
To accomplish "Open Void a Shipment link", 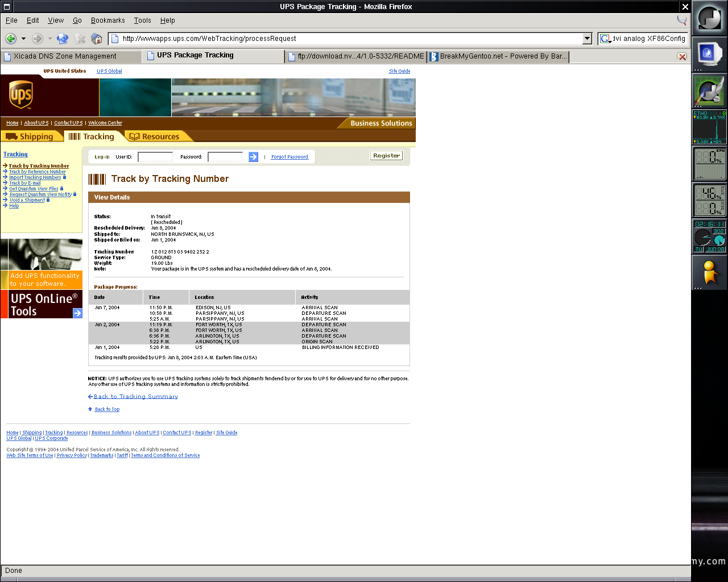I will (x=27, y=200).
